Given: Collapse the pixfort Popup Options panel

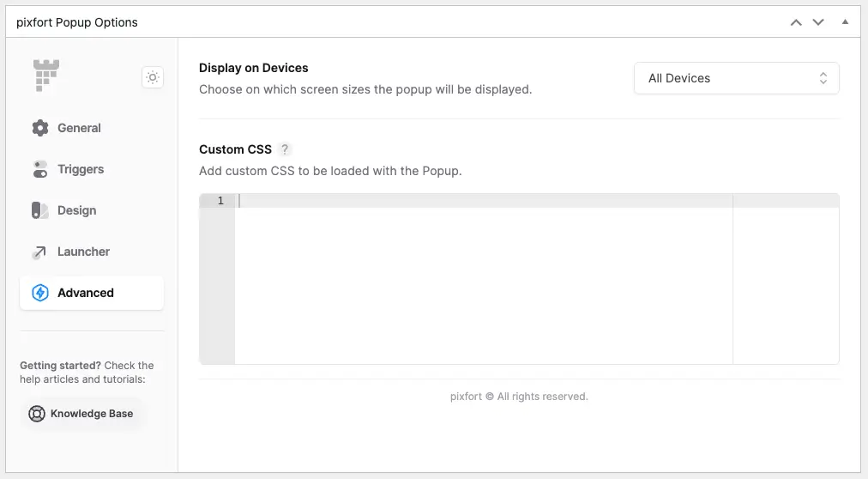Looking at the screenshot, I should (845, 22).
